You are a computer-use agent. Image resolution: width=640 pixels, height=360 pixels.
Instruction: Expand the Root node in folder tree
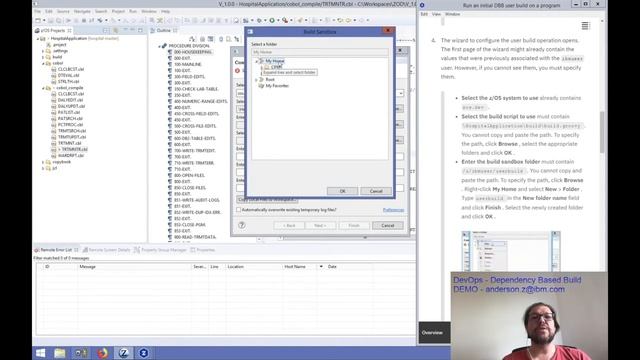(257, 80)
